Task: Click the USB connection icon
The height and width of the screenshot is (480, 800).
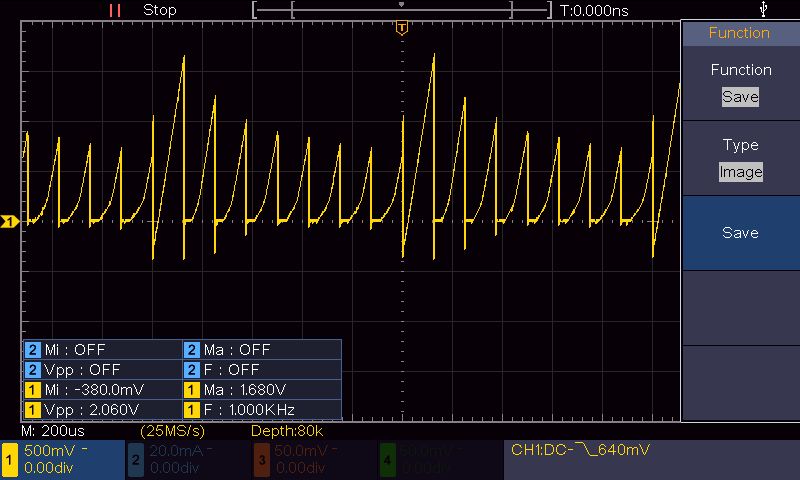Action: (x=763, y=9)
